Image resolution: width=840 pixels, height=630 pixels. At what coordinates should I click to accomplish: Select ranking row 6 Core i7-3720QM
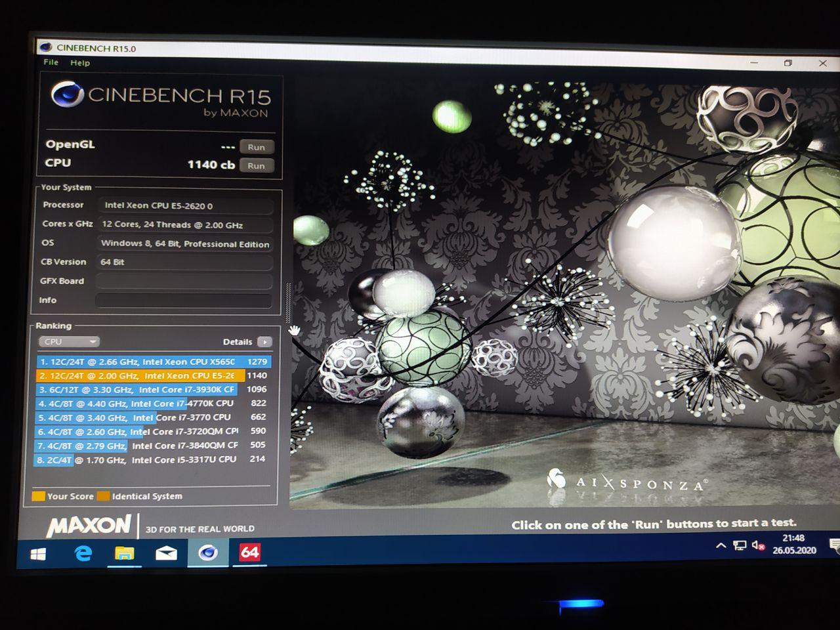[x=152, y=431]
